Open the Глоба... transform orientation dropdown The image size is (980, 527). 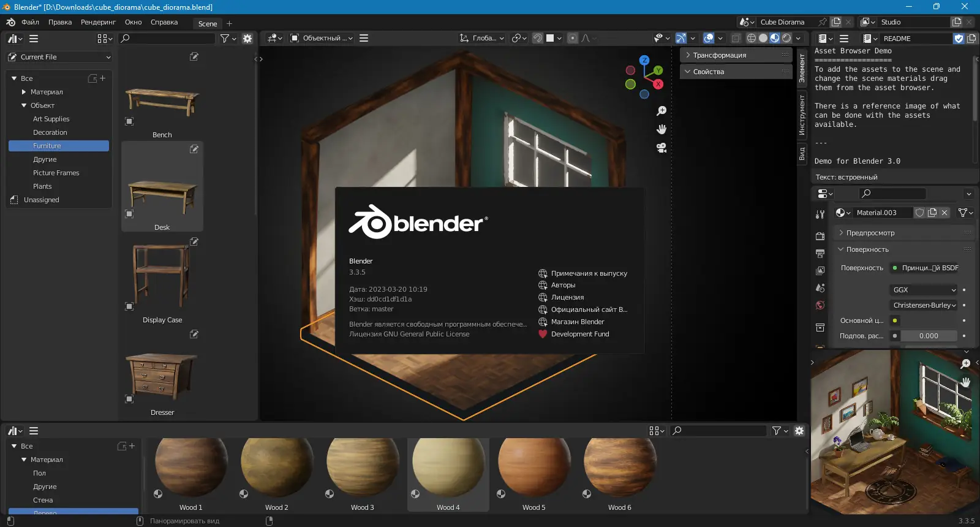[x=482, y=38]
